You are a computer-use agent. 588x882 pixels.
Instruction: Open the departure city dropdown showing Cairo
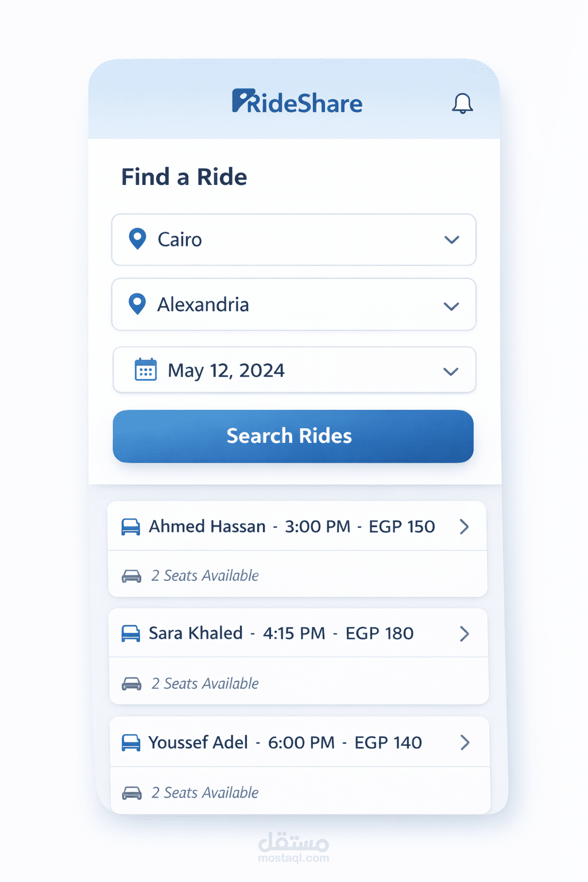click(x=451, y=240)
